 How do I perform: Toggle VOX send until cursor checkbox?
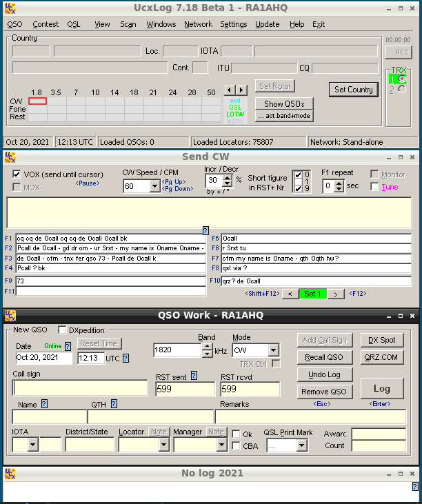(x=17, y=174)
